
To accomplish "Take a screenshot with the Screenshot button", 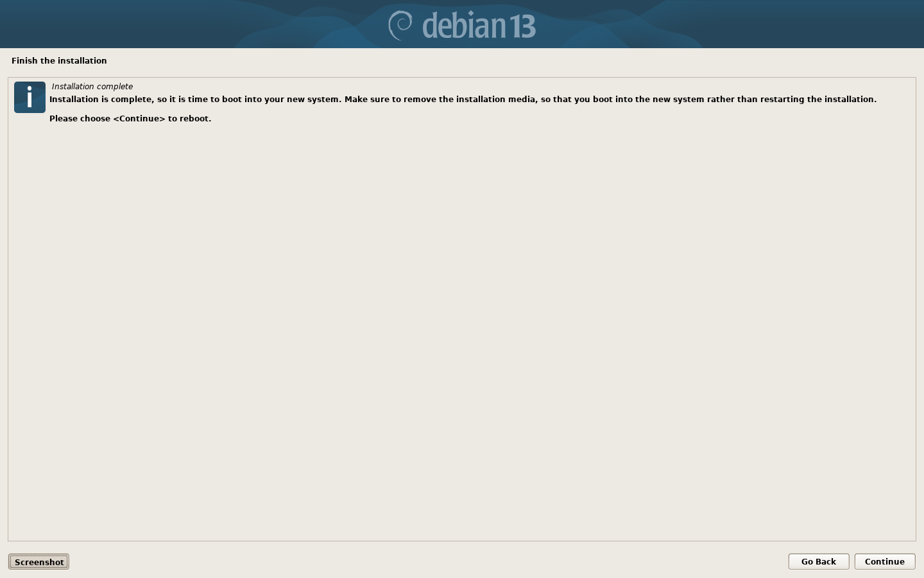I will [38, 562].
